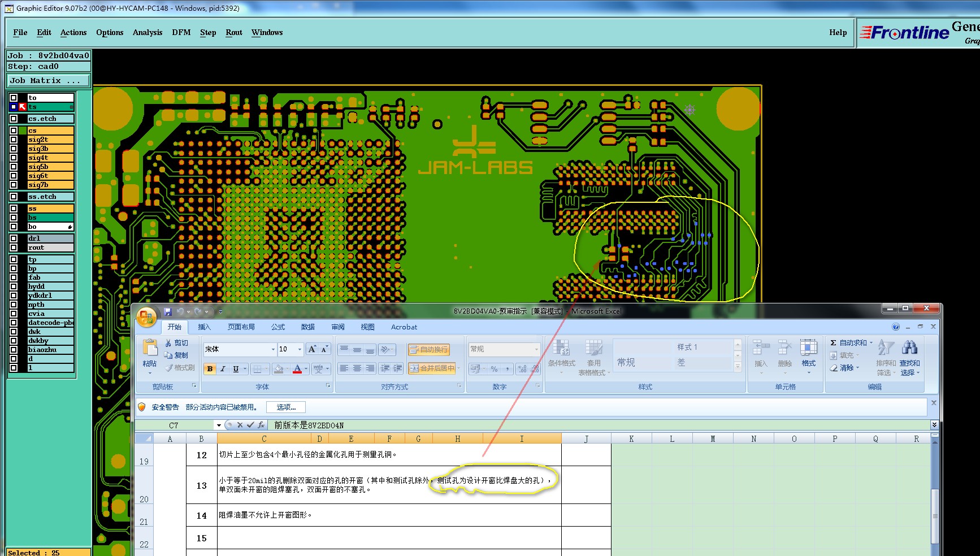
Task: Copy selection with 复制 in Excel
Action: click(176, 355)
